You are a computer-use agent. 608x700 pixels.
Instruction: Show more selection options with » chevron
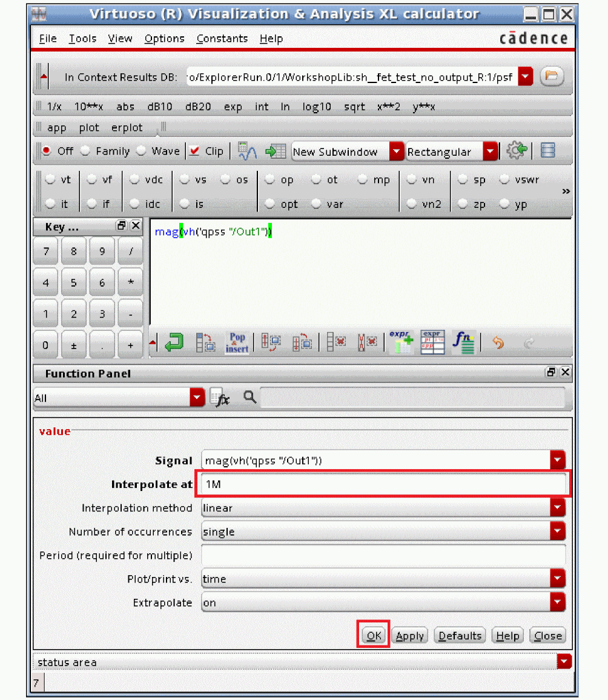pos(566,191)
